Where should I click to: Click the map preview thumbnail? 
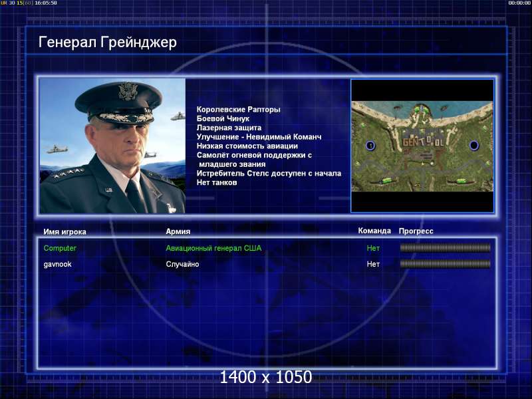[422, 146]
